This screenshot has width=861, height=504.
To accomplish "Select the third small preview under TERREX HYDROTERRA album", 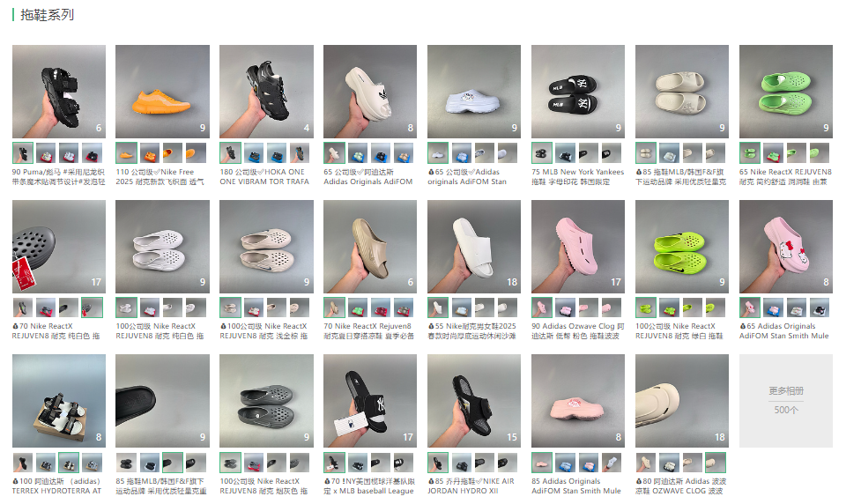I will [x=69, y=463].
